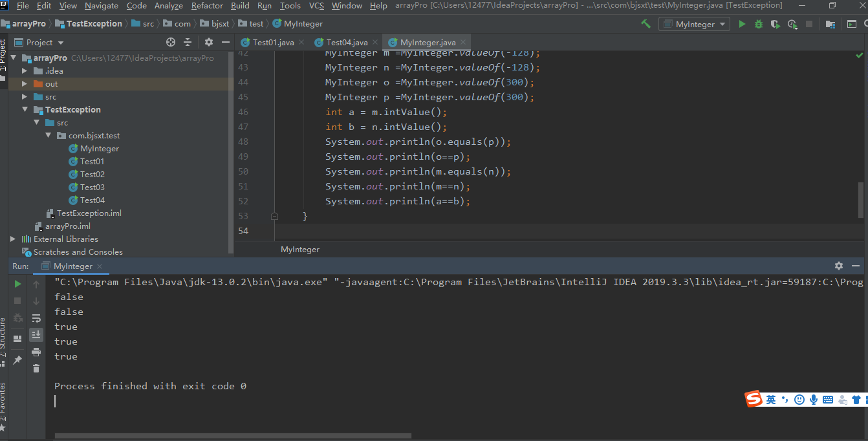
Task: Collapse all in Project panel
Action: (188, 42)
